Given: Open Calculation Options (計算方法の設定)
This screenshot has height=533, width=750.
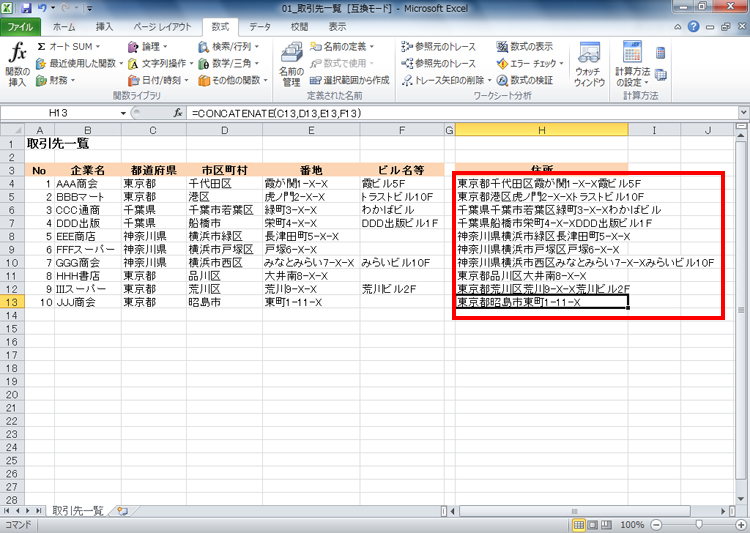Looking at the screenshot, I should pyautogui.click(x=632, y=64).
